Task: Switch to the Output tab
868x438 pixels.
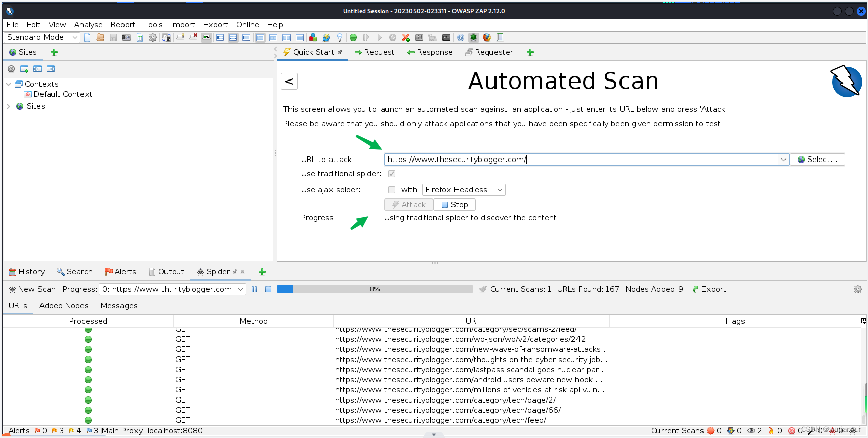Action: point(167,272)
